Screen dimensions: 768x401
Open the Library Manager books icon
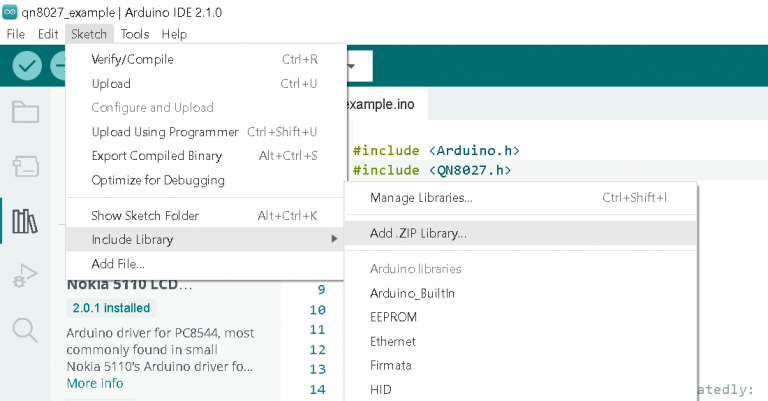24,221
